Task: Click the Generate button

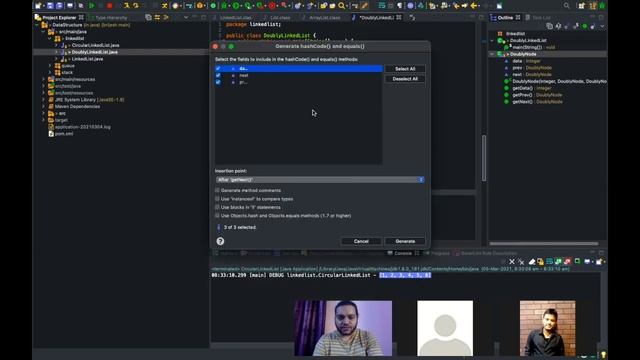Action: tap(405, 241)
